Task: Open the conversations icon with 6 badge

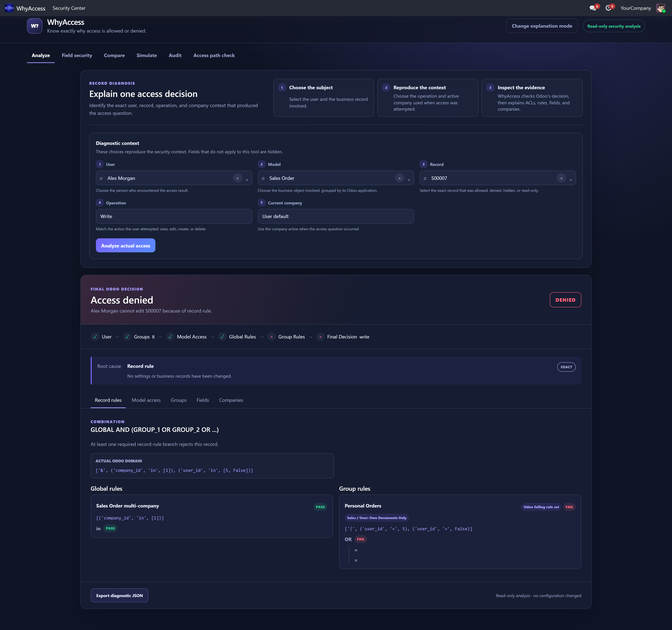Action: [593, 8]
